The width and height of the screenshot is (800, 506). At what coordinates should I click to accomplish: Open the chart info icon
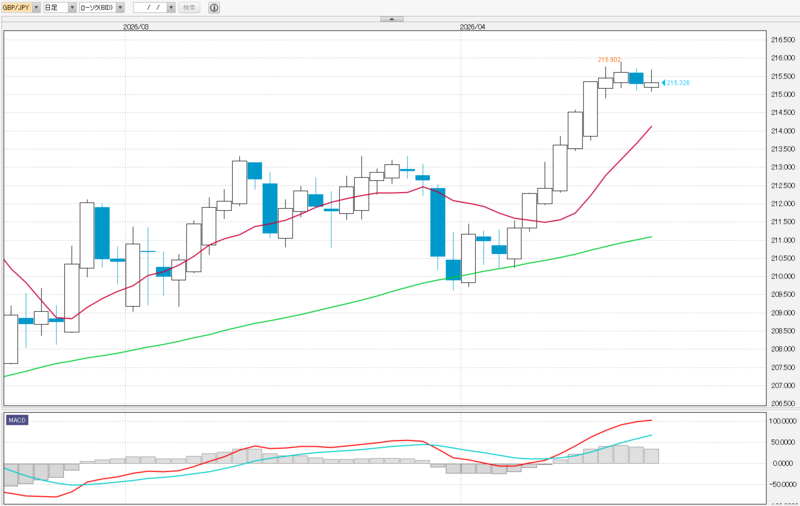(x=214, y=8)
